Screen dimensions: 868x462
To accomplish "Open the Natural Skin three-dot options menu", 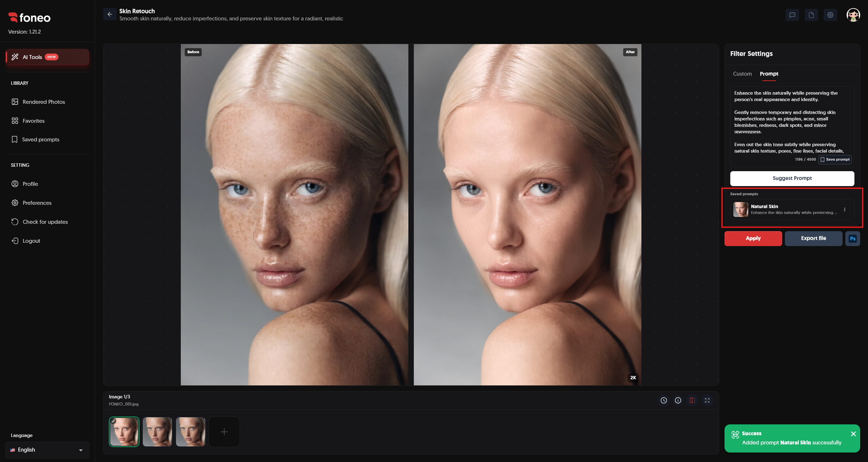I will point(845,209).
